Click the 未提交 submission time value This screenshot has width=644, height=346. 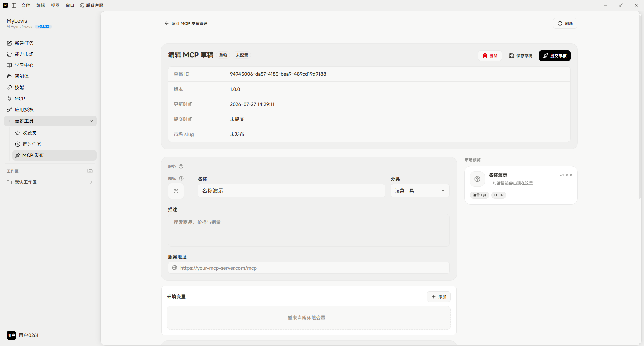coord(237,119)
